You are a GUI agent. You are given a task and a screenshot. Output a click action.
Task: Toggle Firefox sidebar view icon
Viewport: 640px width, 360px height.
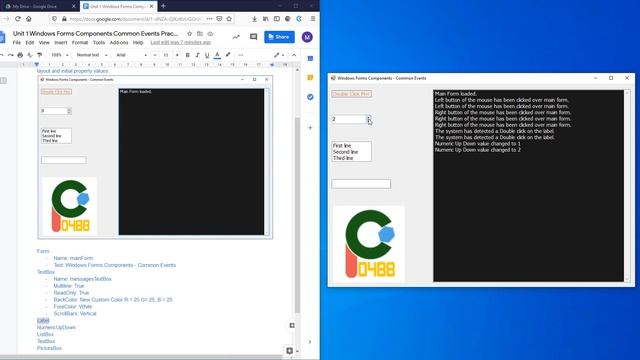click(277, 19)
